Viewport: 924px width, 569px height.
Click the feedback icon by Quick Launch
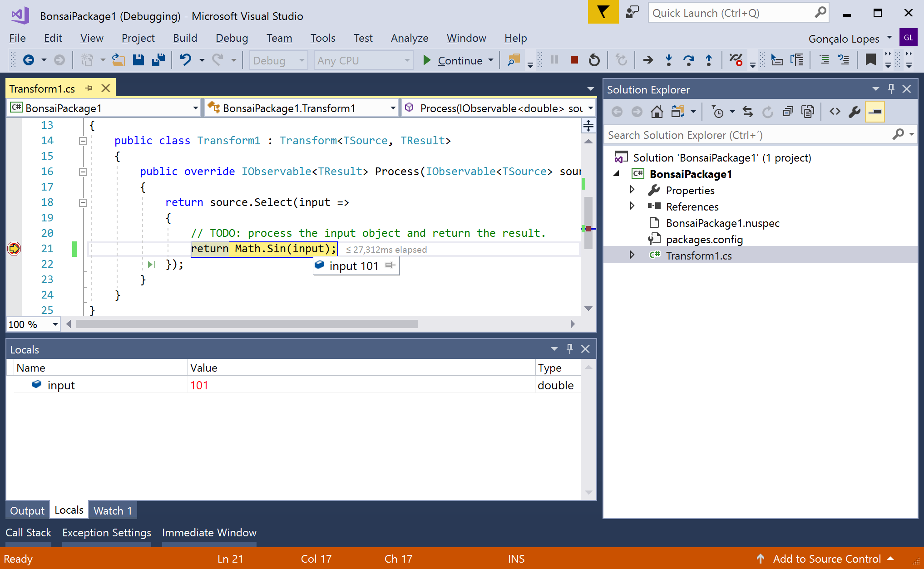tap(632, 12)
